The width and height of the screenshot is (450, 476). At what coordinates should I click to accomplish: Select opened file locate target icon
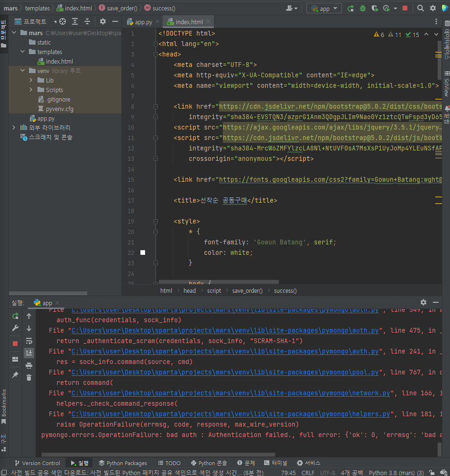pos(63,21)
